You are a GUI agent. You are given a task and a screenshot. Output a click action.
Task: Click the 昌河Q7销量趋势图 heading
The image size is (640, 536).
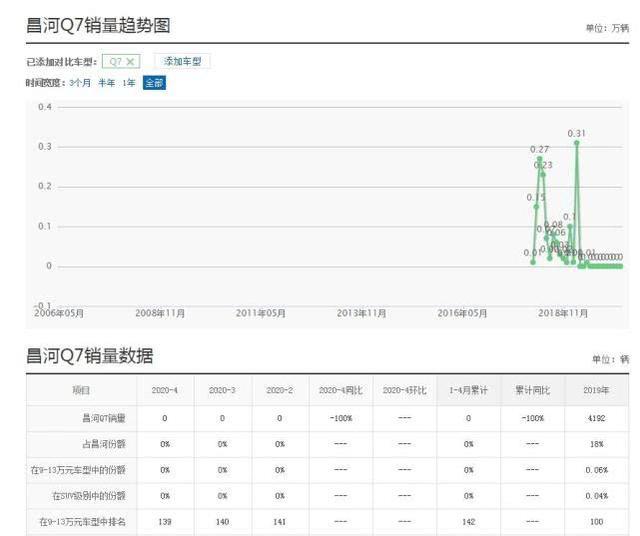pos(98,25)
